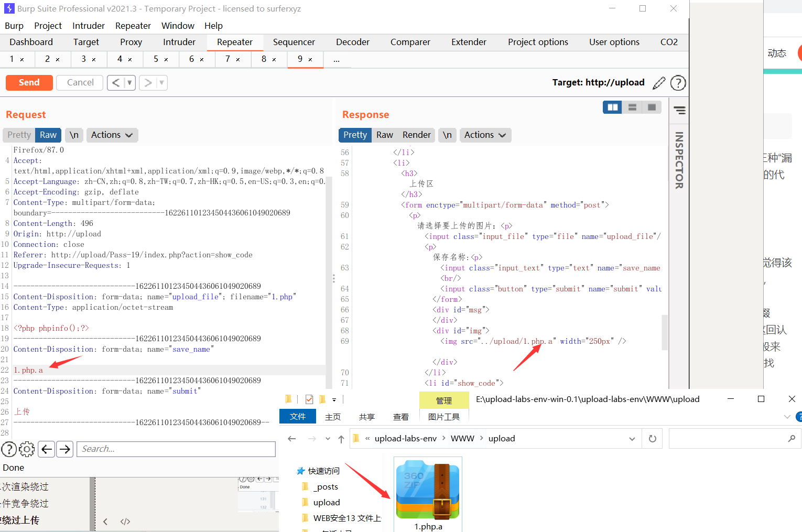Jump to previous search match arrow
Screen dimensions: 802x532
(47, 449)
